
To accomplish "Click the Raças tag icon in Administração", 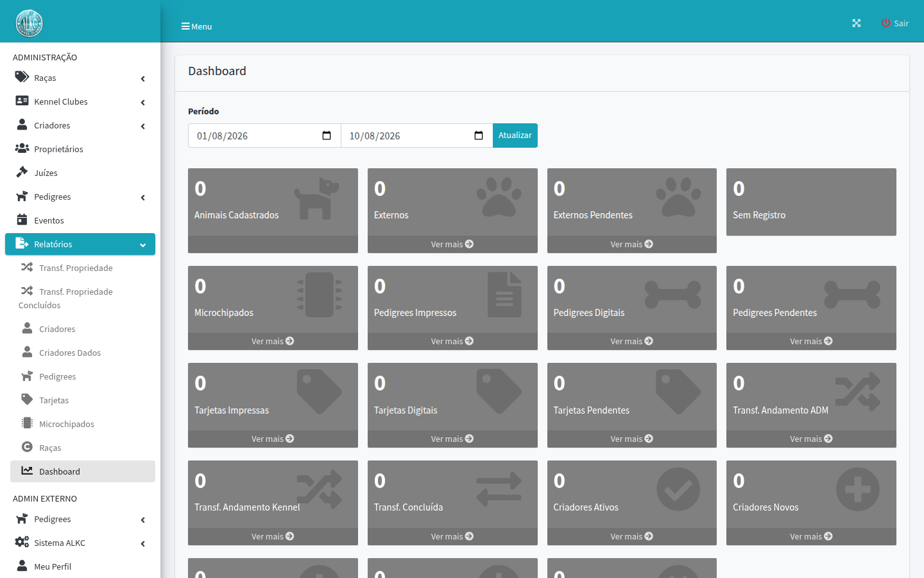I will [22, 77].
